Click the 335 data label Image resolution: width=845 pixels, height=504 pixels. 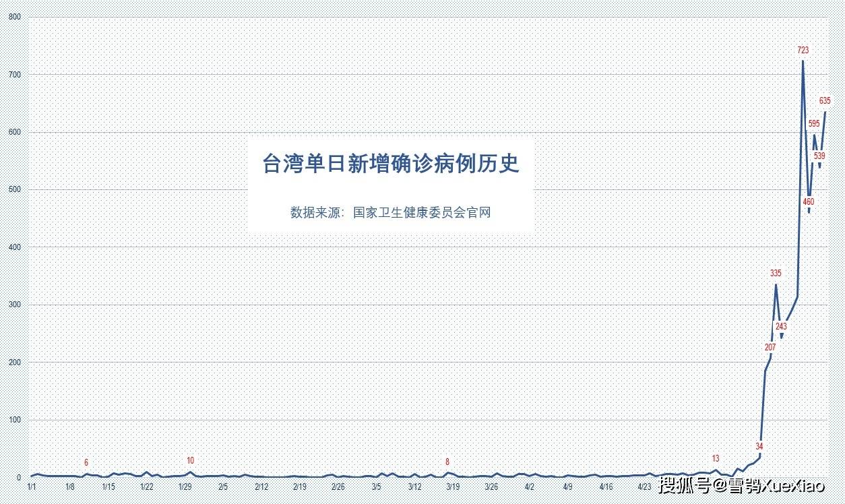(x=776, y=274)
